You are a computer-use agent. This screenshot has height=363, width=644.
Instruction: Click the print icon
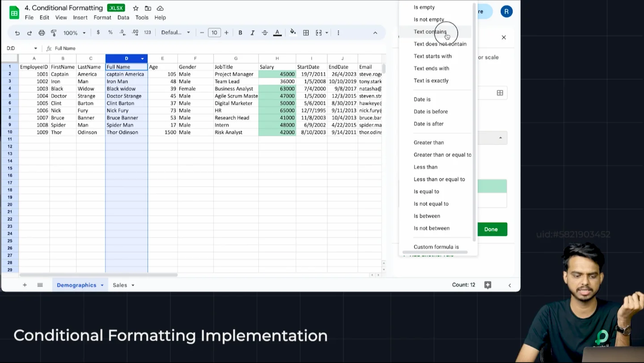pyautogui.click(x=42, y=33)
